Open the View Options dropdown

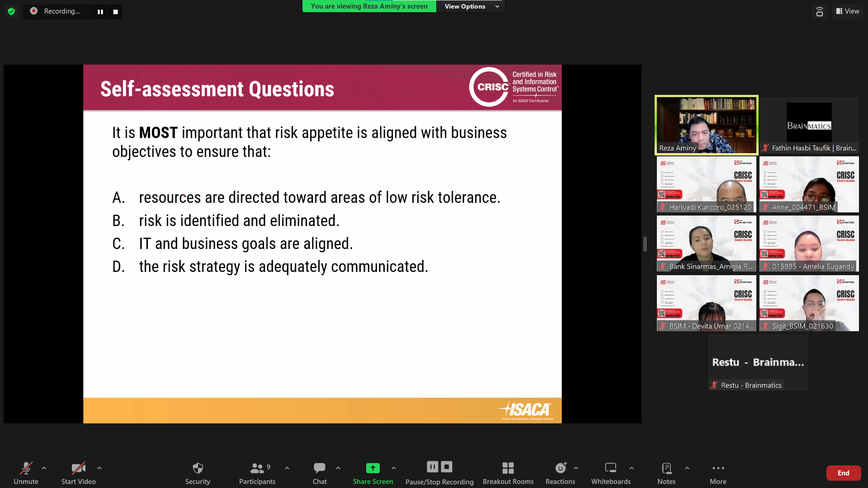click(x=471, y=6)
